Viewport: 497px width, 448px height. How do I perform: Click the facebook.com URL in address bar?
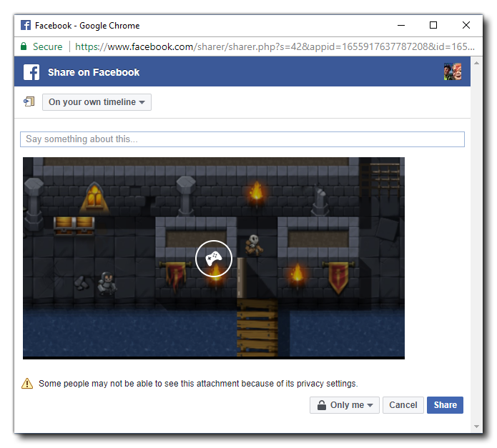coord(275,46)
